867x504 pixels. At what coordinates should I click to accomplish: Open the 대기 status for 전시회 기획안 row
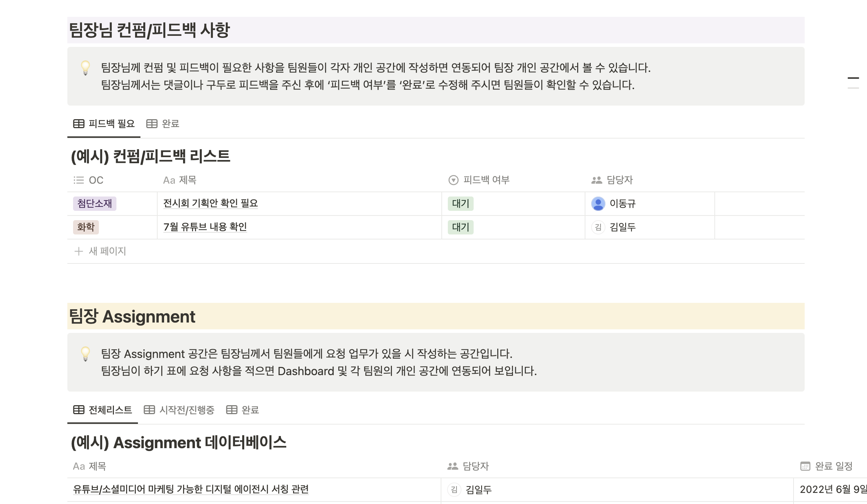(461, 203)
